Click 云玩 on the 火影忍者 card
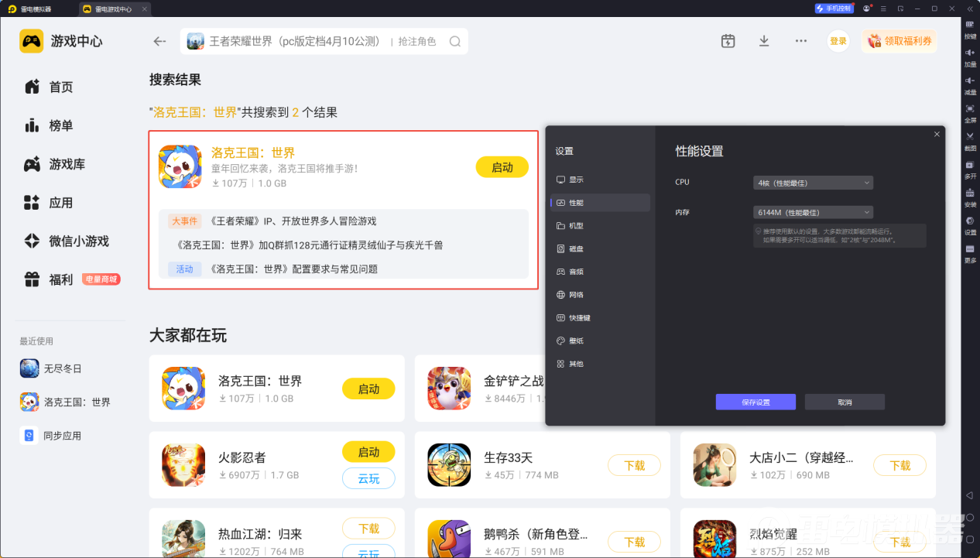This screenshot has height=558, width=980. click(x=368, y=479)
